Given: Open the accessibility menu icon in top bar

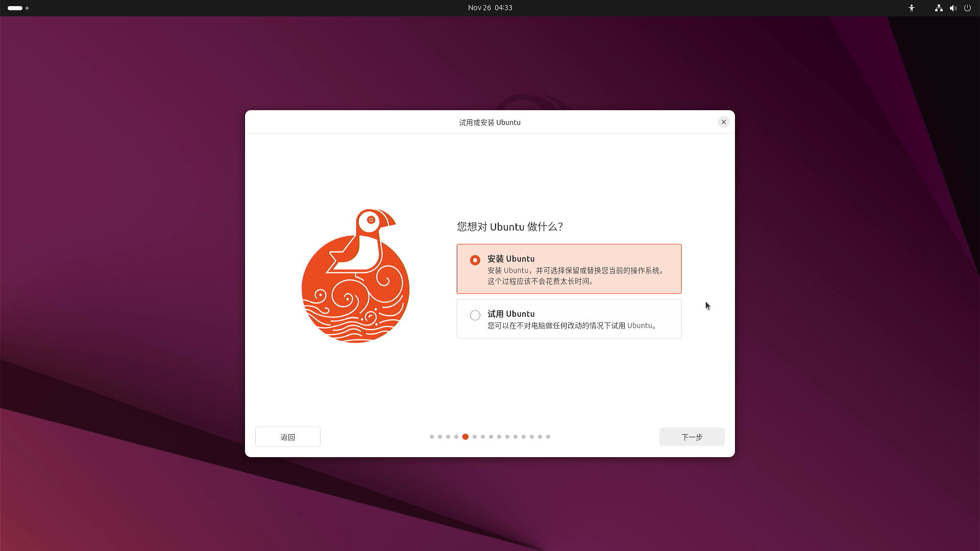Looking at the screenshot, I should pos(911,8).
